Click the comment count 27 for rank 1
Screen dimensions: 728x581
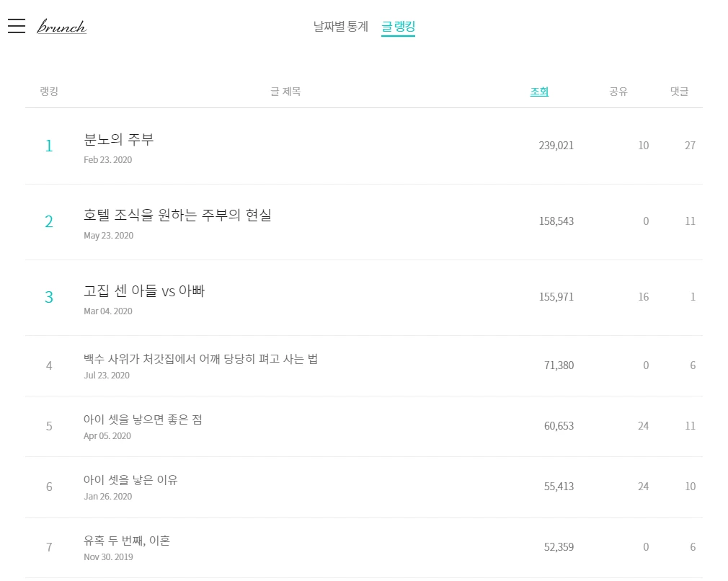(x=689, y=146)
